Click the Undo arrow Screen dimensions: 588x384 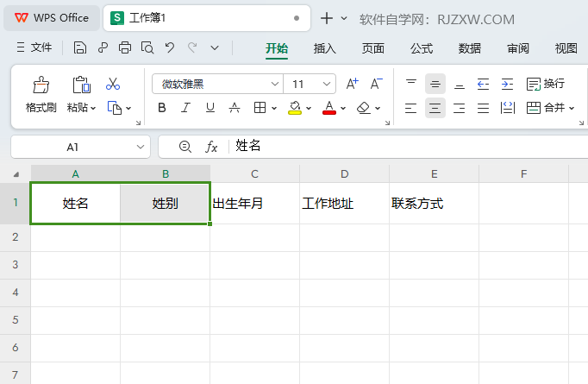170,48
